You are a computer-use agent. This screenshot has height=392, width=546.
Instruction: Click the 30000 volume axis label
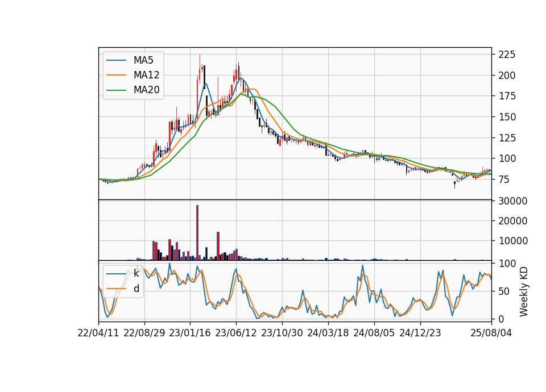tap(513, 201)
